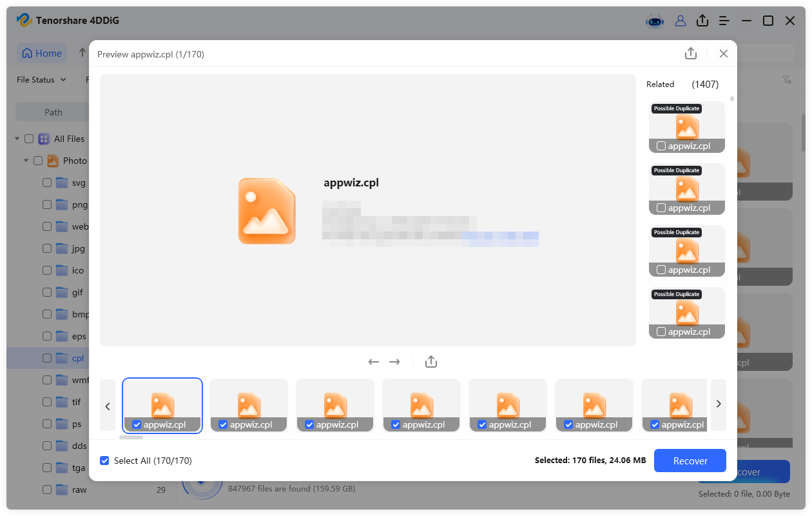The image size is (812, 516).
Task: Open the fifth appwiz.cpl thumbnail in strip
Action: [x=508, y=405]
